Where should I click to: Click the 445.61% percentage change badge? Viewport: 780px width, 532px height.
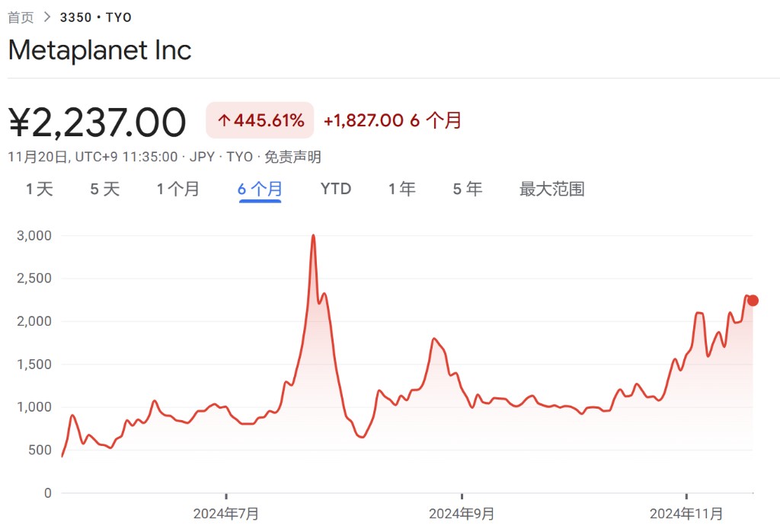(261, 120)
